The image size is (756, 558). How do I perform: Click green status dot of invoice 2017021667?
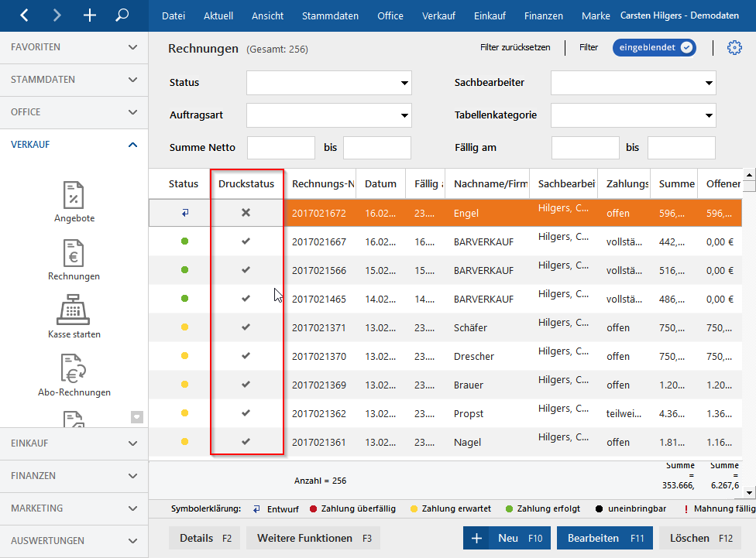[x=184, y=241]
